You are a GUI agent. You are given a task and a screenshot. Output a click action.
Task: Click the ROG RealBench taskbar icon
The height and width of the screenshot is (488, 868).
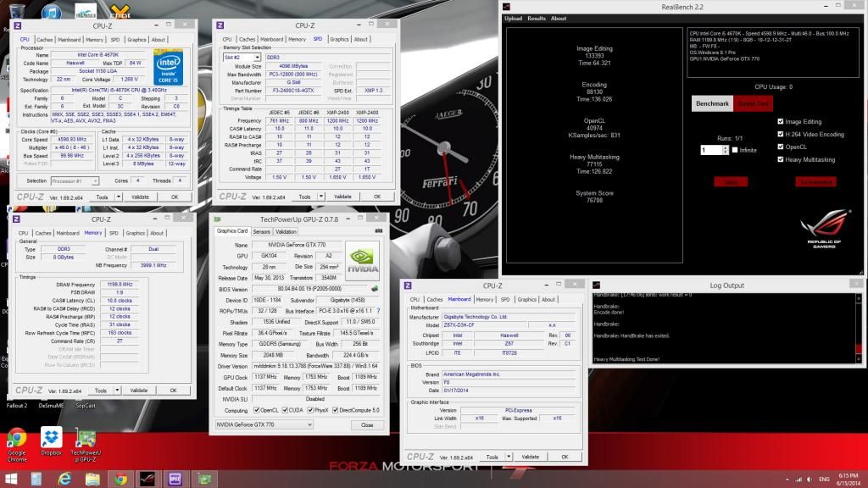click(x=148, y=479)
